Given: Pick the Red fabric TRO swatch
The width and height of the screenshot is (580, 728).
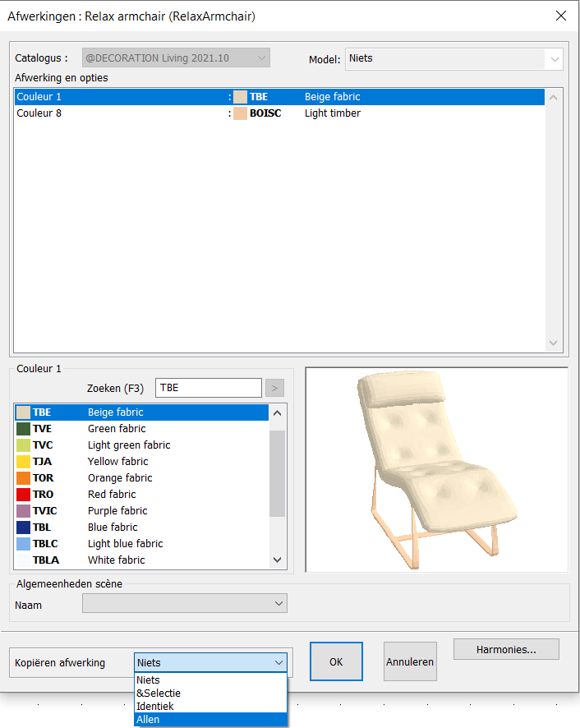Looking at the screenshot, I should coord(23,495).
